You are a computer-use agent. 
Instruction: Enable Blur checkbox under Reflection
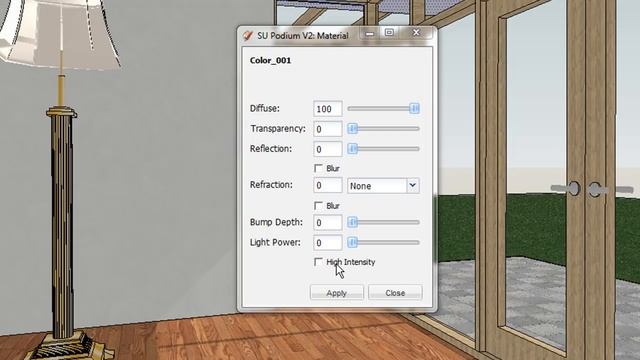tap(318, 168)
